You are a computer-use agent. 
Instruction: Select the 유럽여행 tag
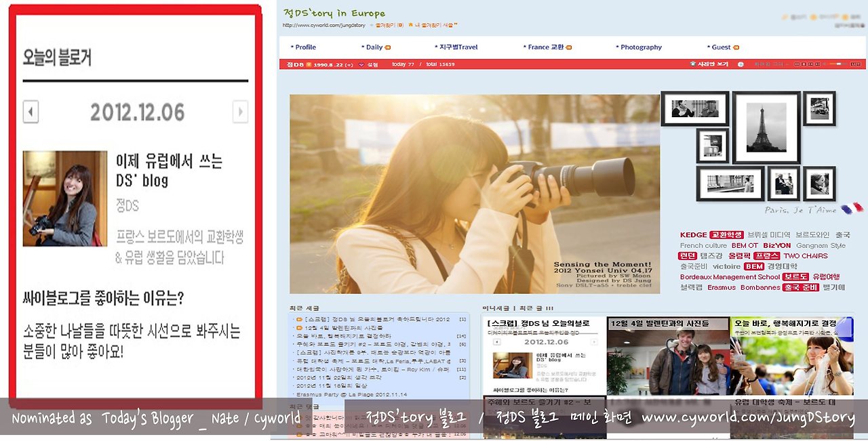coord(826,277)
